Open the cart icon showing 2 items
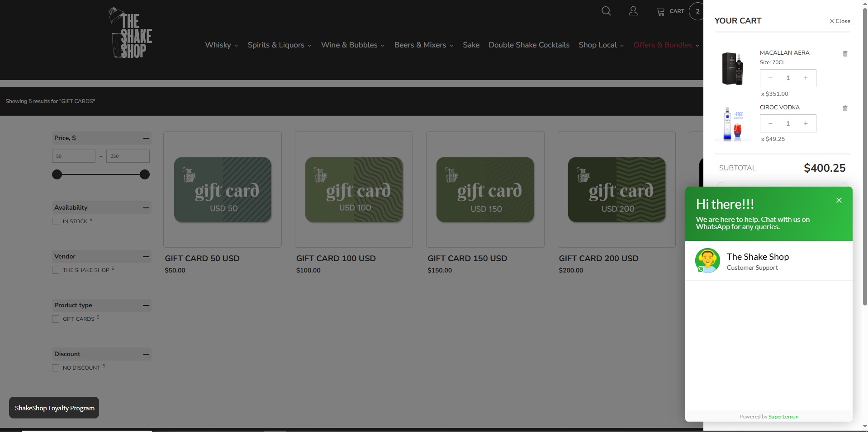This screenshot has height=432, width=868. (x=661, y=11)
